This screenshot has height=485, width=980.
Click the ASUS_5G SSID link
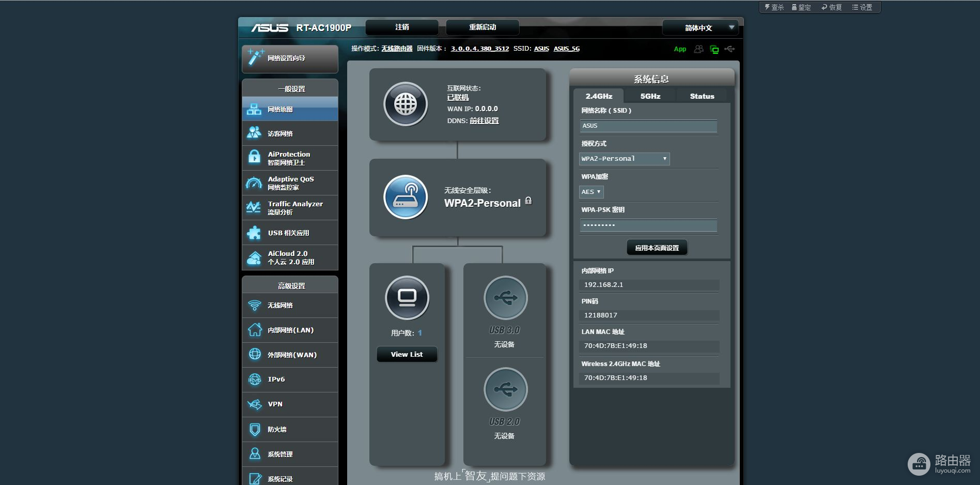pos(567,49)
